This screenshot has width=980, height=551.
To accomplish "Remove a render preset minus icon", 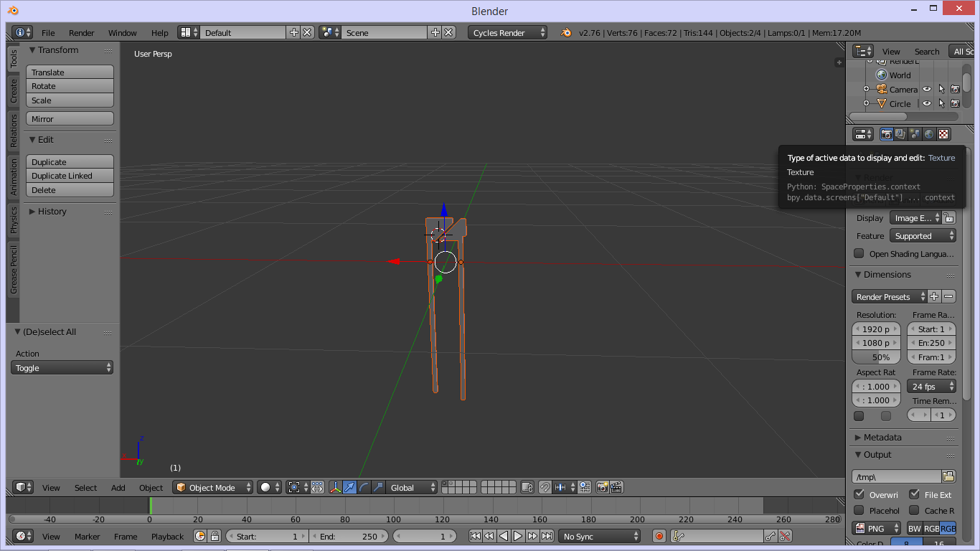I will (948, 296).
